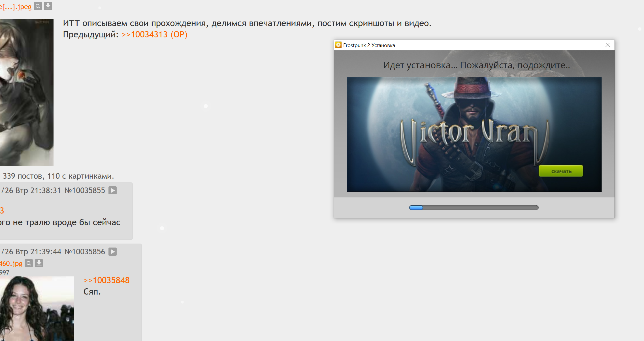Follow the >>10035848 reply link
This screenshot has width=644, height=341.
tap(106, 280)
